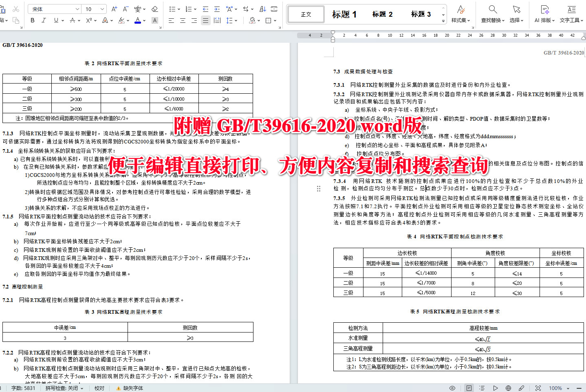The height and width of the screenshot is (392, 586).
Task: Click 缺失字体 missing fonts warning
Action: point(130,388)
